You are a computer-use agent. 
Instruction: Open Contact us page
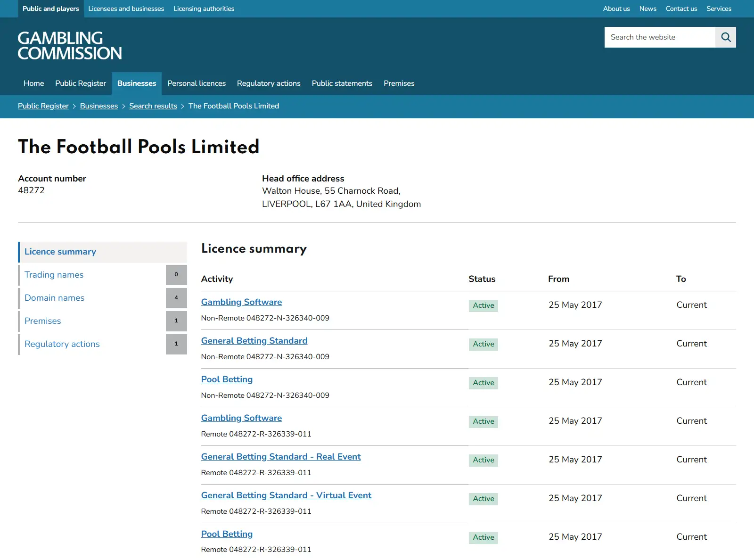pyautogui.click(x=681, y=8)
